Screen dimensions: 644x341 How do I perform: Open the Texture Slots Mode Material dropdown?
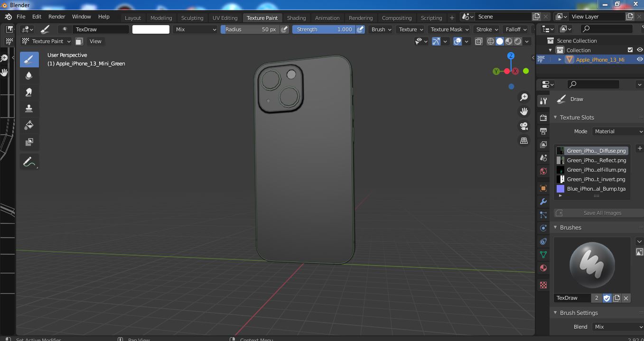(x=617, y=131)
